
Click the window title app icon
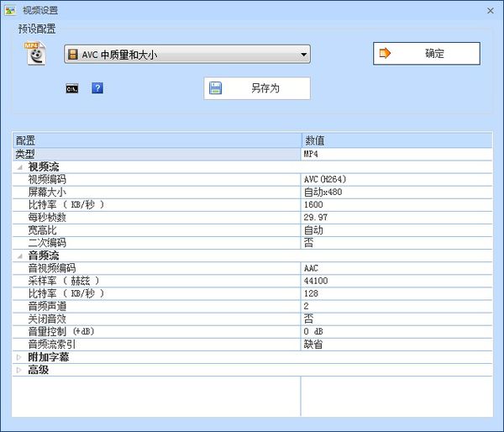(x=10, y=10)
